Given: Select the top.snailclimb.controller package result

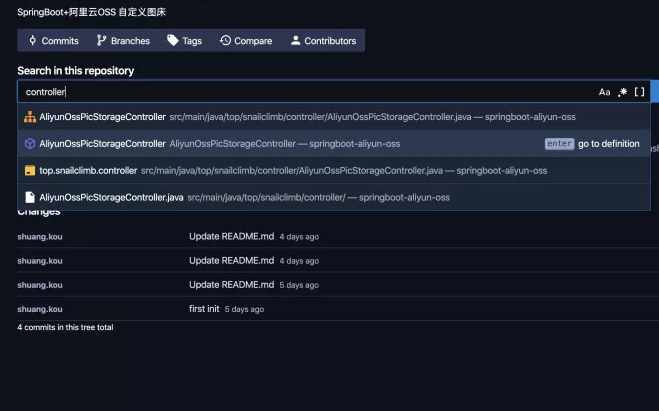Looking at the screenshot, I should point(334,171).
